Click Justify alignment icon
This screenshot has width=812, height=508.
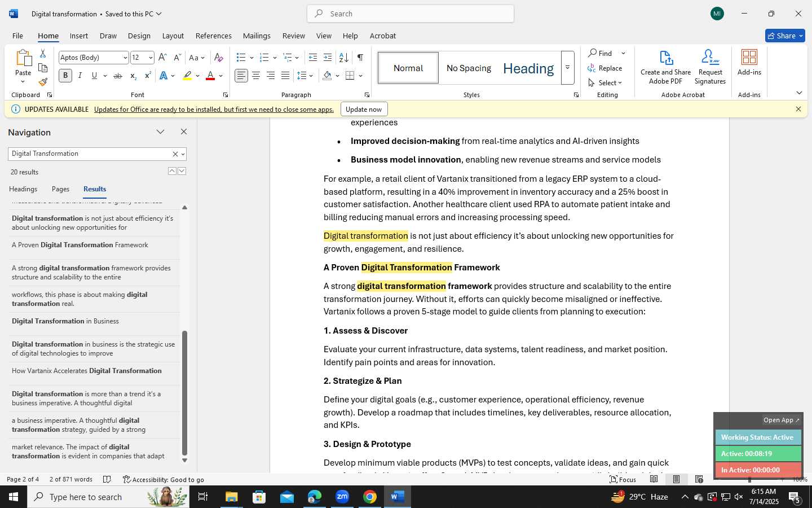point(285,76)
